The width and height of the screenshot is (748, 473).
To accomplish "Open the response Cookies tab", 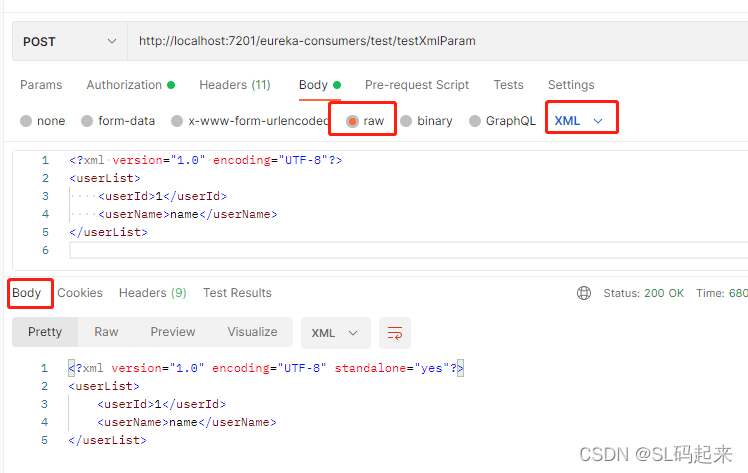I will [80, 293].
